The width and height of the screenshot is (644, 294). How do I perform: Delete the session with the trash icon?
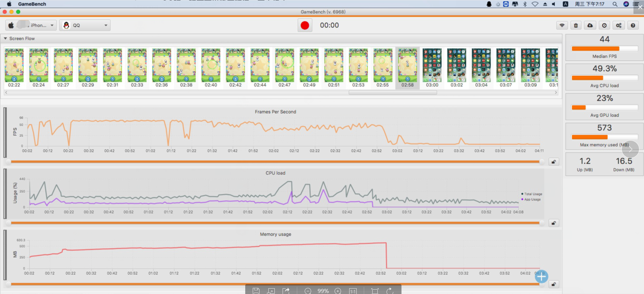(x=576, y=25)
